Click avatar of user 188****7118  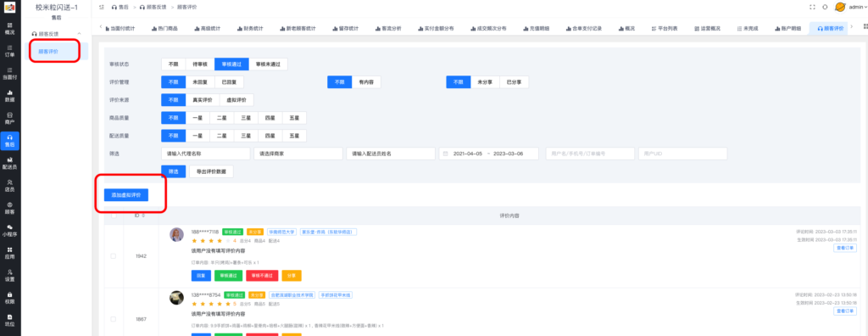tap(176, 234)
